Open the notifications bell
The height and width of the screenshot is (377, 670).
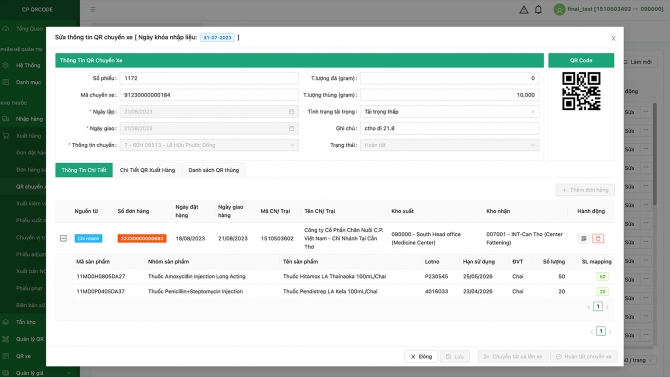(538, 9)
